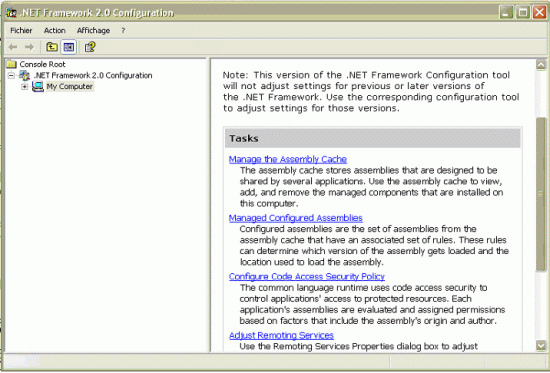Click the .NET Framework 2.0 Configuration node icon
Image resolution: width=550 pixels, height=373 pixels.
[24, 75]
